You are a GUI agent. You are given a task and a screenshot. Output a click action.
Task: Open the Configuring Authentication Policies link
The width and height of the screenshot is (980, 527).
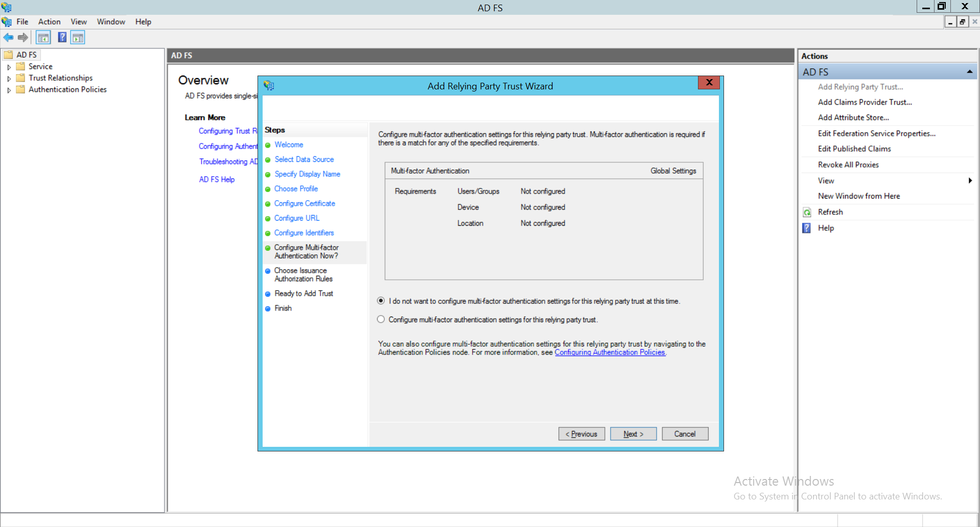click(x=610, y=352)
